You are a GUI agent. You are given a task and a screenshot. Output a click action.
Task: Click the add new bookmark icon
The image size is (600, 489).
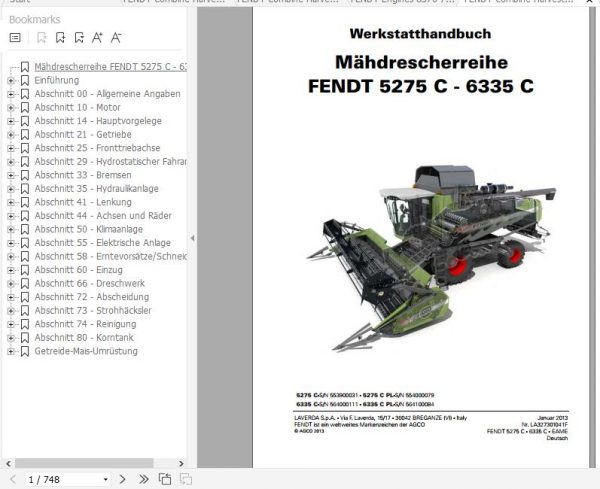[60, 37]
